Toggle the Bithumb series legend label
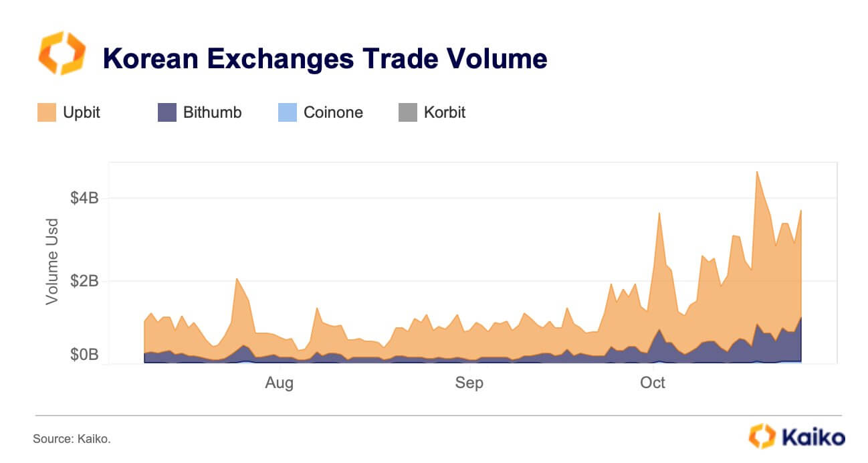 pyautogui.click(x=212, y=112)
